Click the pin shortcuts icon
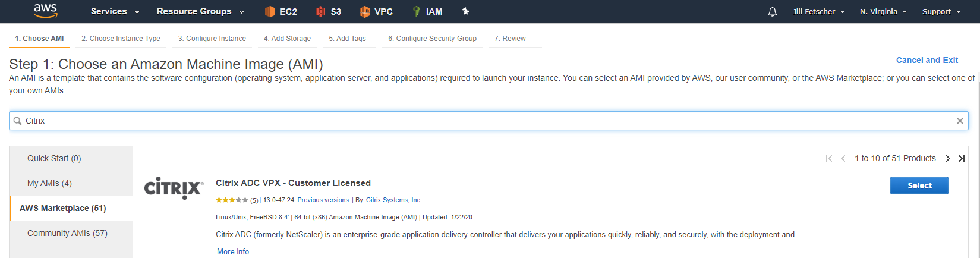 tap(465, 11)
